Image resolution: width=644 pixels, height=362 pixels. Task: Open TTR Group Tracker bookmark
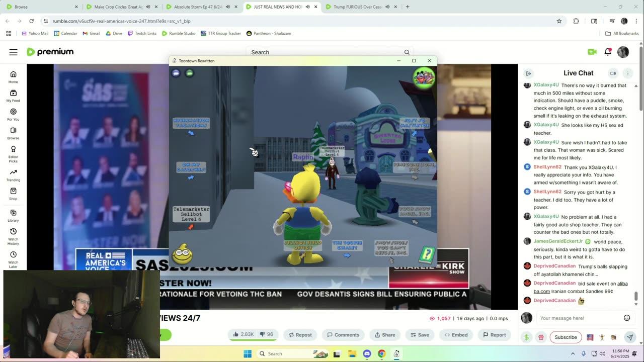(x=220, y=33)
